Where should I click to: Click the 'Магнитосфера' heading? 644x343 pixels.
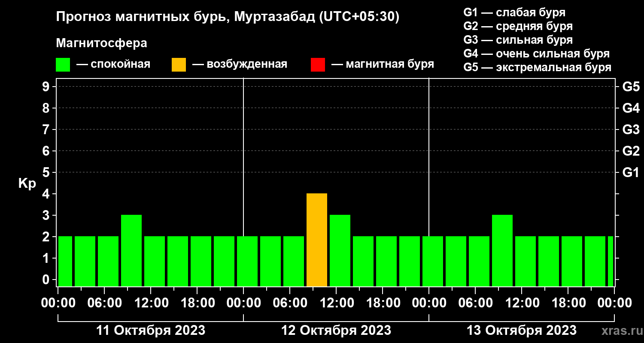click(101, 44)
